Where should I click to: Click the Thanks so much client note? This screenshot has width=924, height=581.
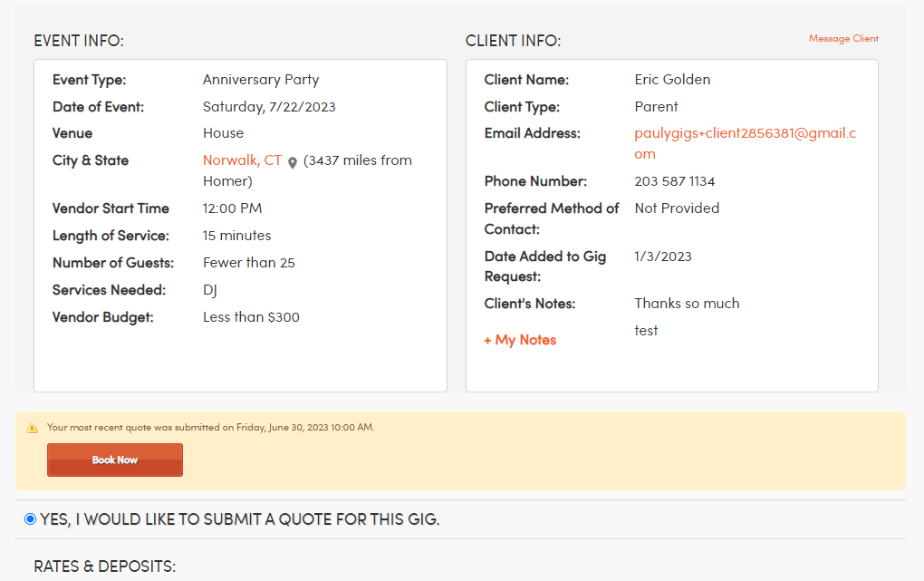pos(687,303)
